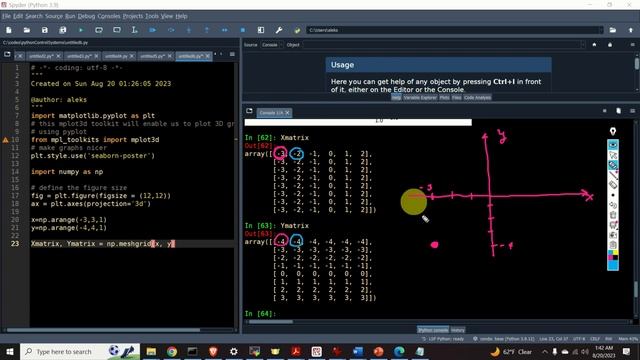Open the File menu
The height and width of the screenshot is (360, 640).
[x=6, y=16]
